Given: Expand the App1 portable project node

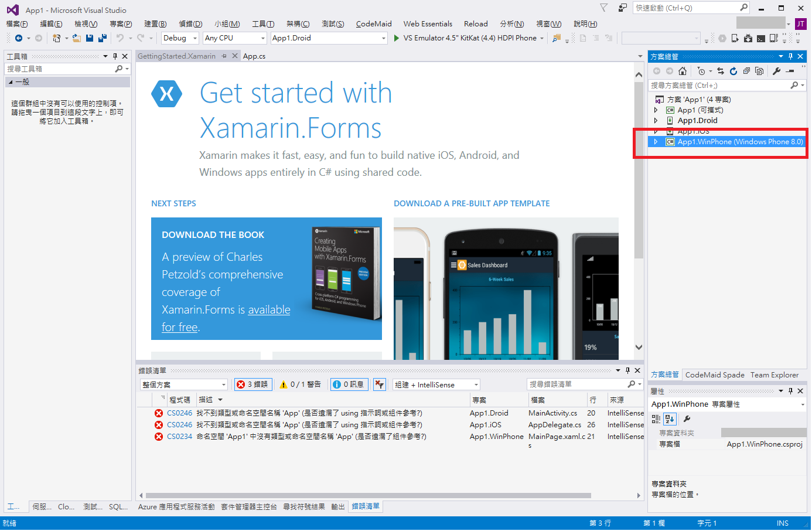Looking at the screenshot, I should click(656, 110).
